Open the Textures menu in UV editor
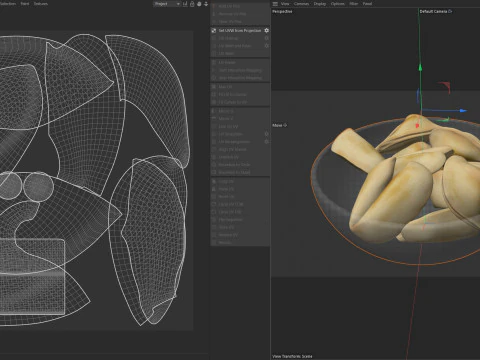 41,4
